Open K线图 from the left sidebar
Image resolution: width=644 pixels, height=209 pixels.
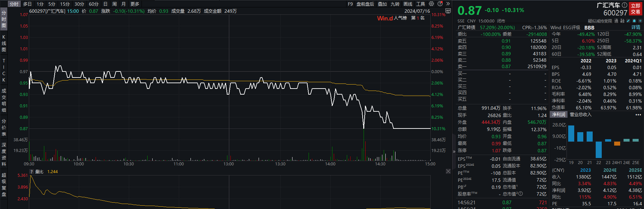point(4,43)
